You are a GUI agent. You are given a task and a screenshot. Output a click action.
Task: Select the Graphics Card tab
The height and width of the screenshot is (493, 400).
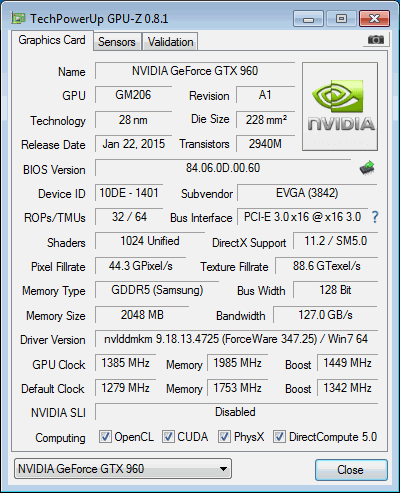click(x=52, y=40)
